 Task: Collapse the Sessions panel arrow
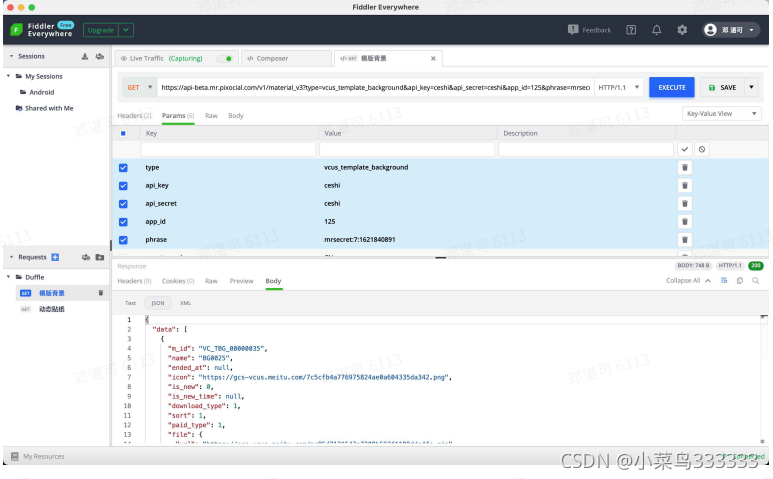pyautogui.click(x=11, y=56)
